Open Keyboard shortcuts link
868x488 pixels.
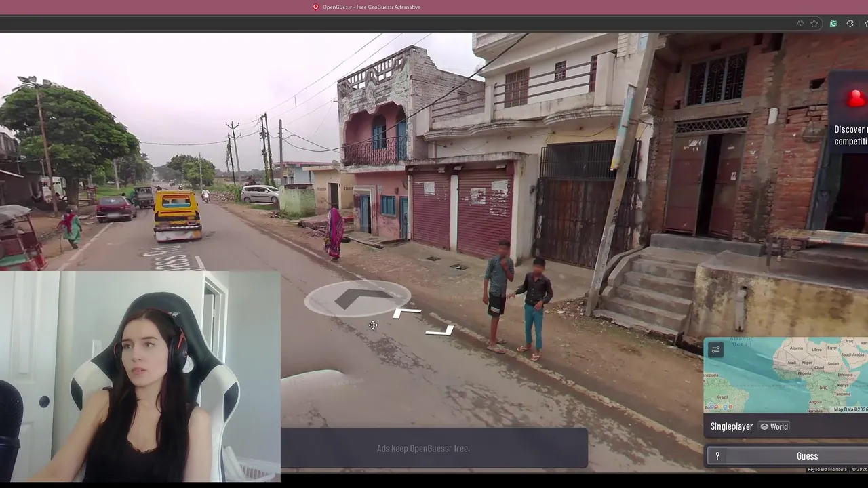point(827,469)
